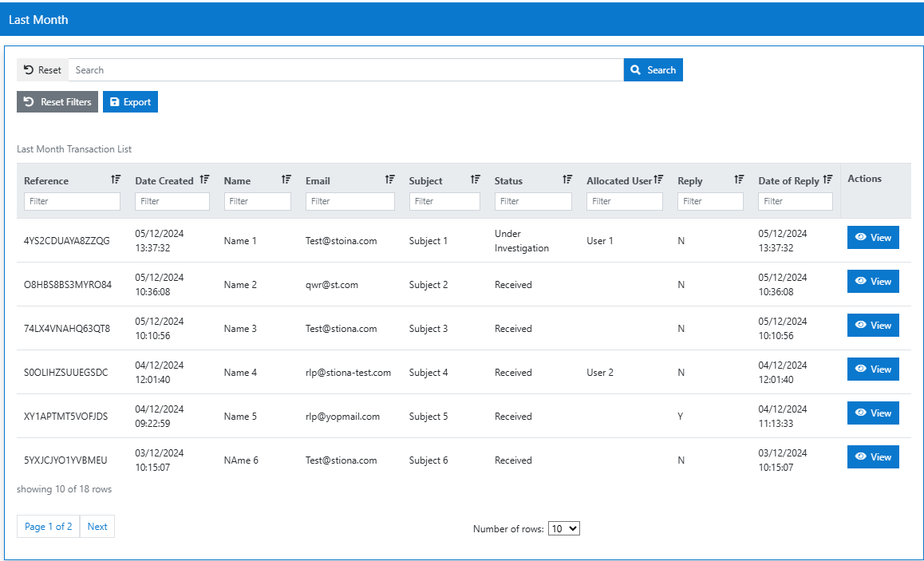Click inside the main Search input box
Screen dimensions: 924x561
(343, 69)
